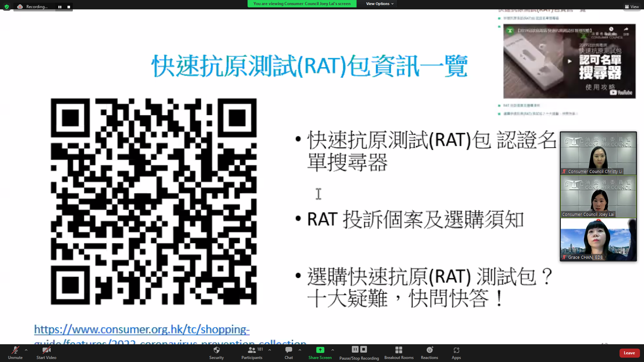Click the green encryption shield icon
This screenshot has width=644, height=362.
[7, 7]
